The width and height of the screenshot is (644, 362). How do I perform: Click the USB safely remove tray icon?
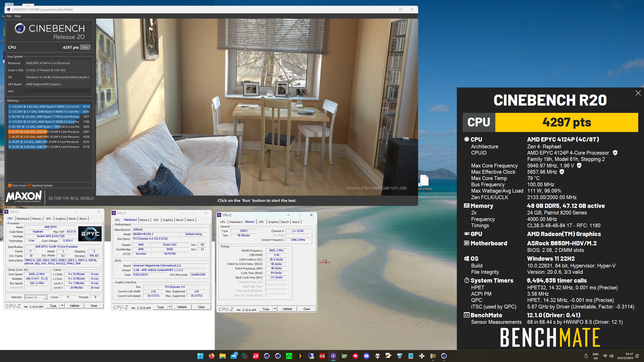pos(586,356)
